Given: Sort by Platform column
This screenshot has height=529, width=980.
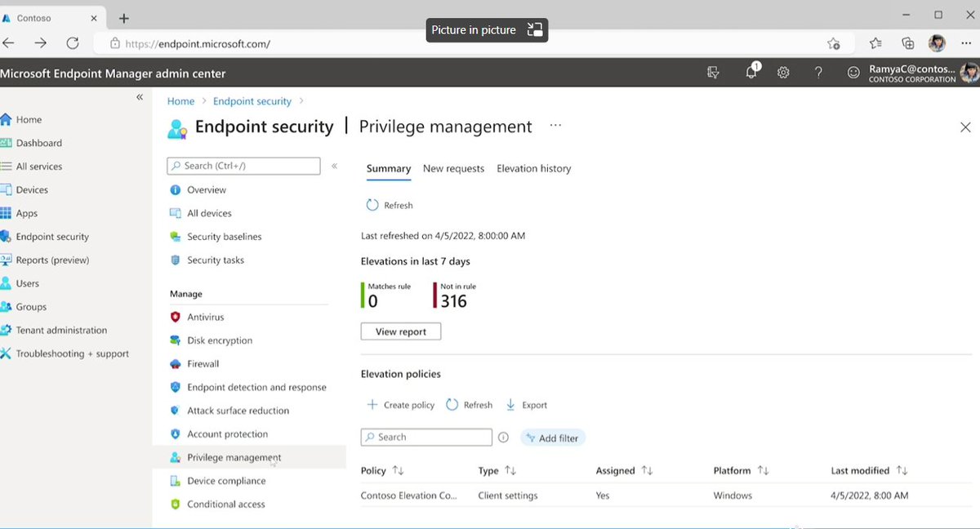Looking at the screenshot, I should pos(741,471).
